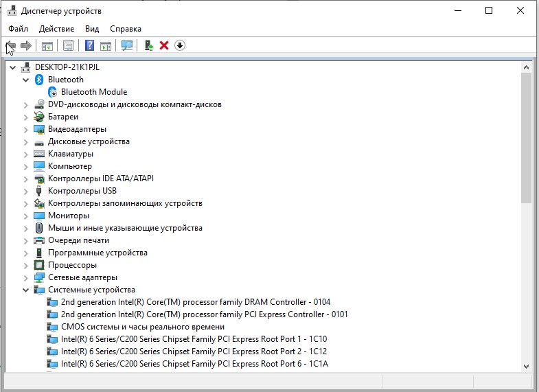Click the Компьютер monitor icon
Viewport: 539px width, 392px height.
coord(39,166)
